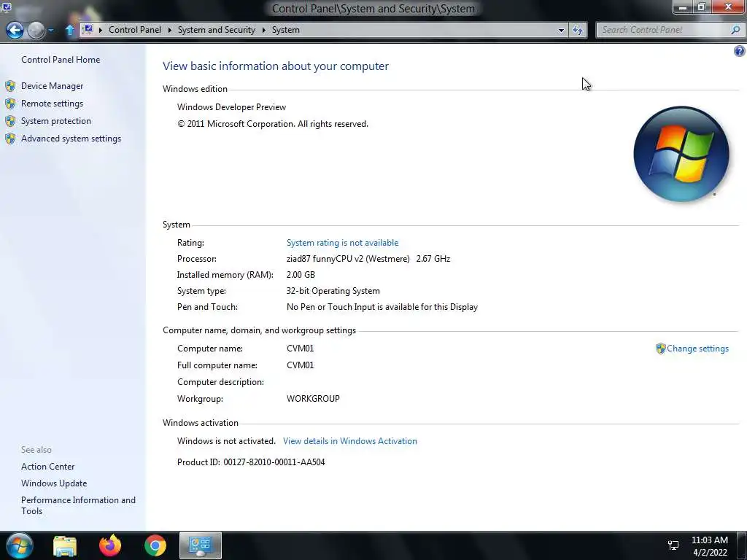Viewport: 747px width, 560px height.
Task: Click the Product ID 00127-82010-00011-AA504 text
Action: click(251, 462)
